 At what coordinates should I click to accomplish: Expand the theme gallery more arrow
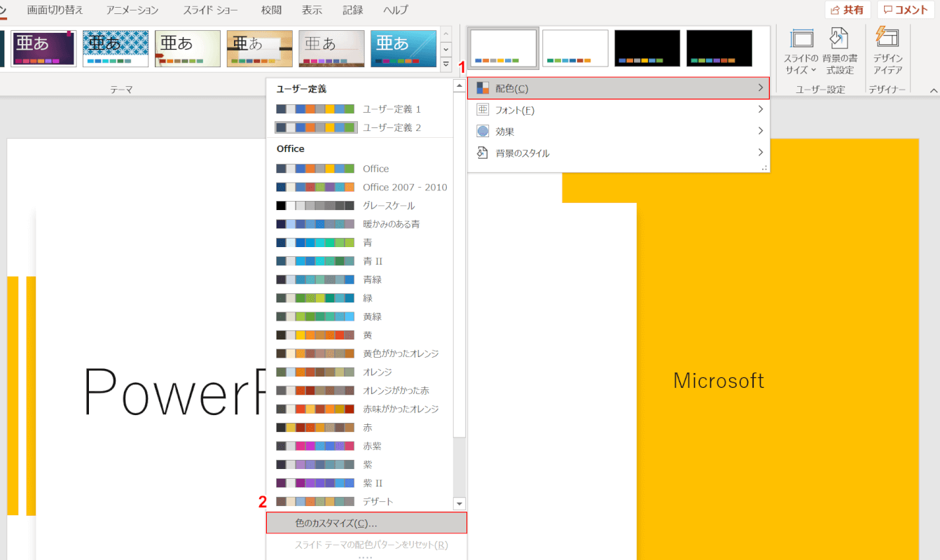click(446, 64)
